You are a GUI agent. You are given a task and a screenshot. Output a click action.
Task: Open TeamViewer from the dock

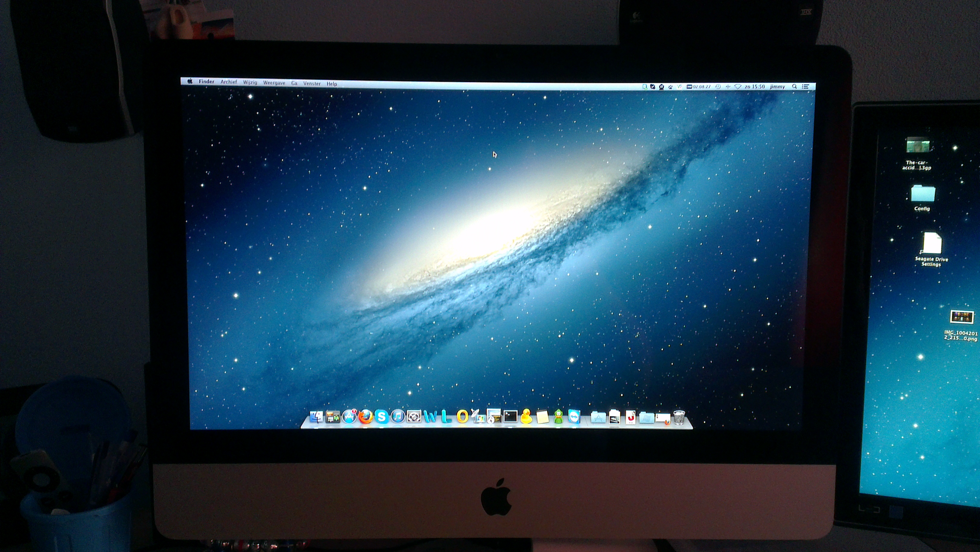tap(574, 417)
